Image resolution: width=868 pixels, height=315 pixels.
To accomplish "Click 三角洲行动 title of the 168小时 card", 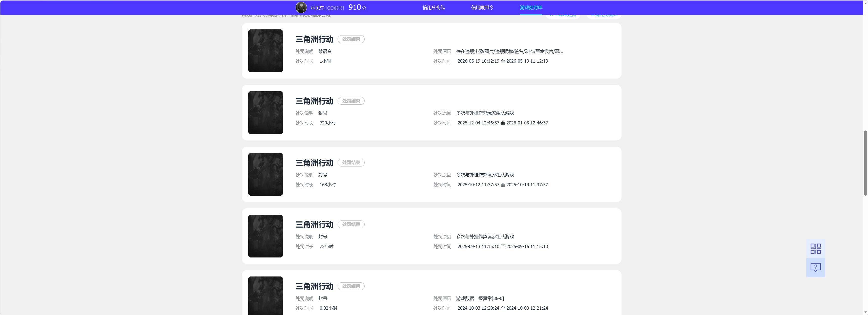I will (x=314, y=162).
